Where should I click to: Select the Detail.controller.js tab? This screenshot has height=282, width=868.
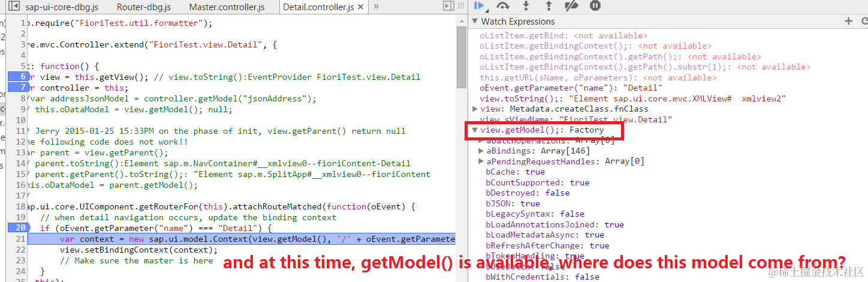[318, 7]
